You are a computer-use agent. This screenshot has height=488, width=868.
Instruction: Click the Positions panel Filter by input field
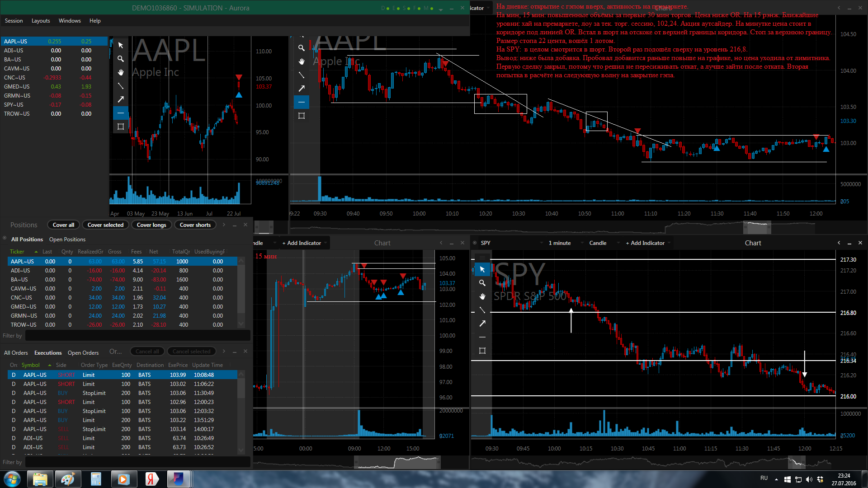(x=137, y=336)
